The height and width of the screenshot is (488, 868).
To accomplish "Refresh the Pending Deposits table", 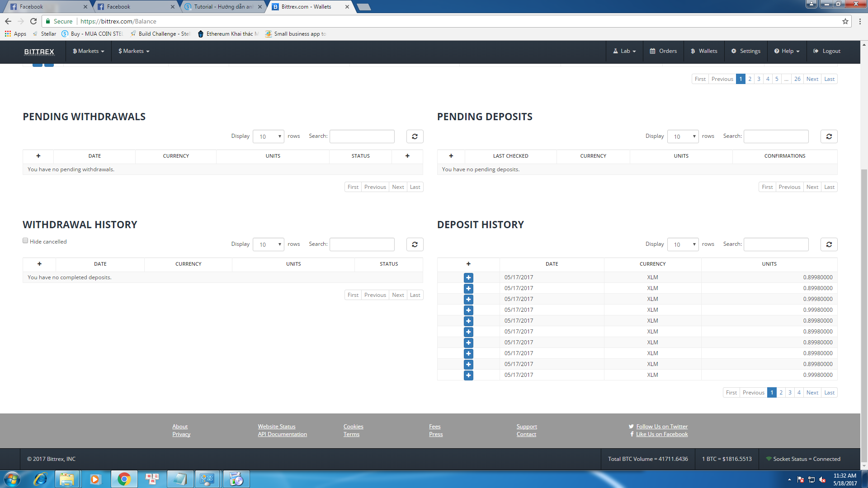I will (829, 136).
